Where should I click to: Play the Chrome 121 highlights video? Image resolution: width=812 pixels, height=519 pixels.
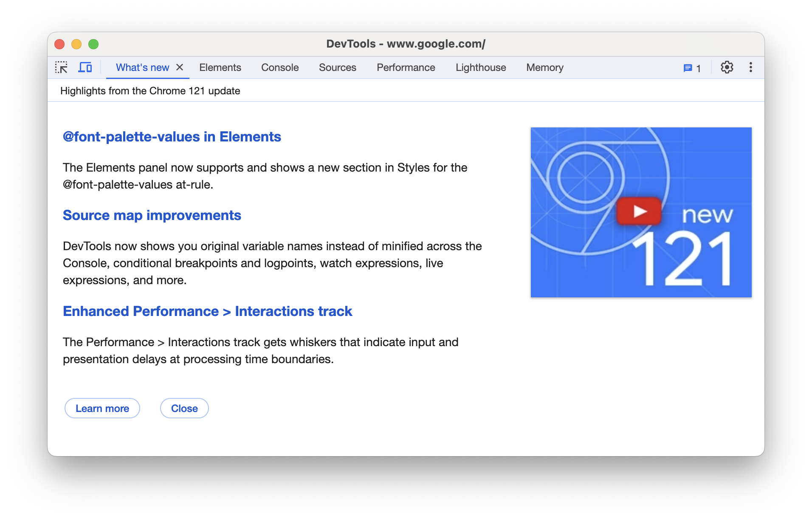639,212
